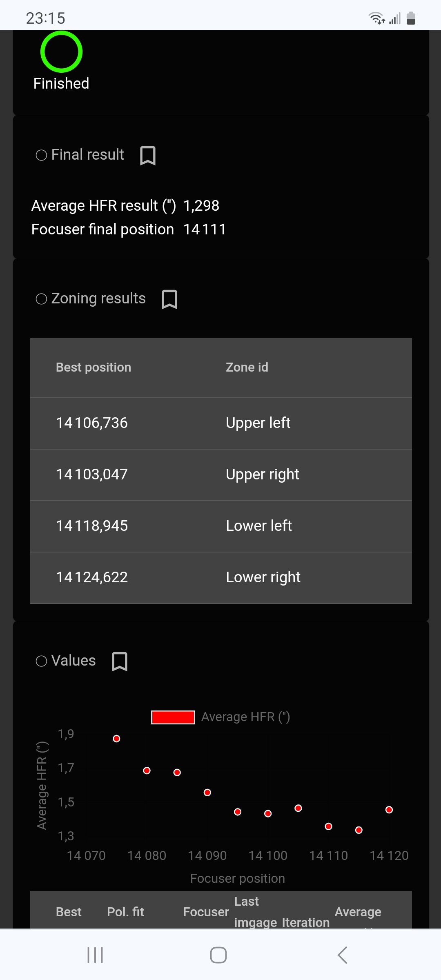The image size is (441, 980).
Task: Tap the green Finished status circle
Action: tap(61, 52)
